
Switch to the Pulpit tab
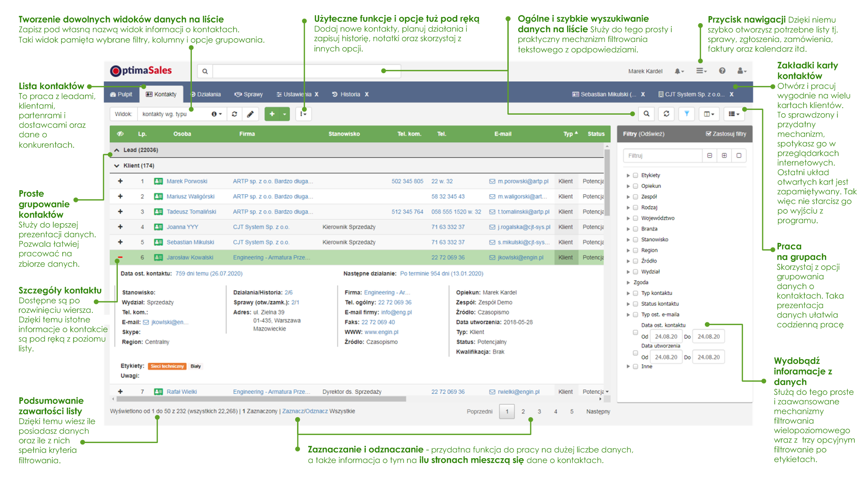(121, 94)
